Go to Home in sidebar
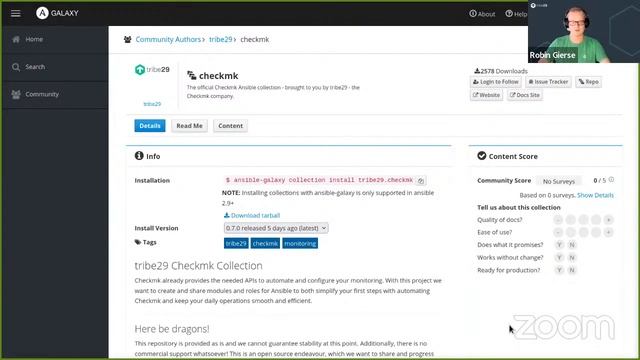The height and width of the screenshot is (360, 640). 55,39
